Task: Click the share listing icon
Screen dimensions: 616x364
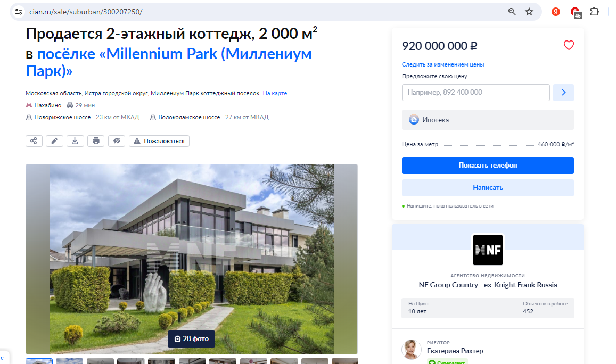Action: pos(34,141)
